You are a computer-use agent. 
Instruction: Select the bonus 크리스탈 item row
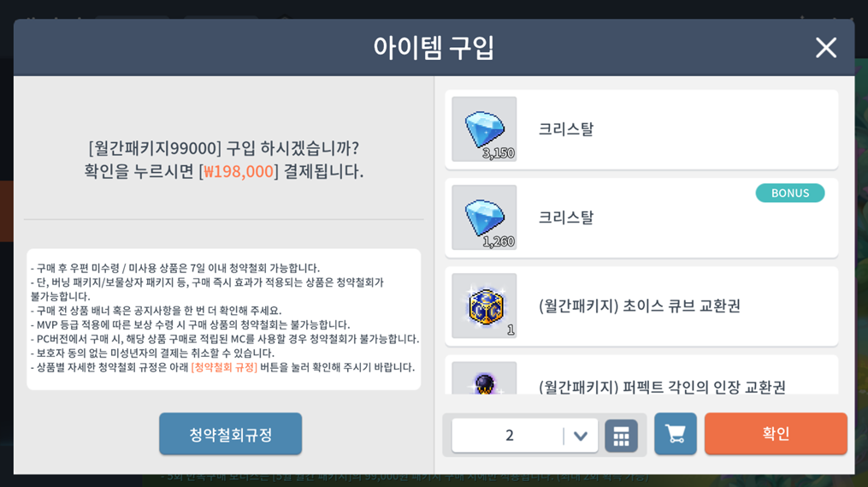pos(641,217)
